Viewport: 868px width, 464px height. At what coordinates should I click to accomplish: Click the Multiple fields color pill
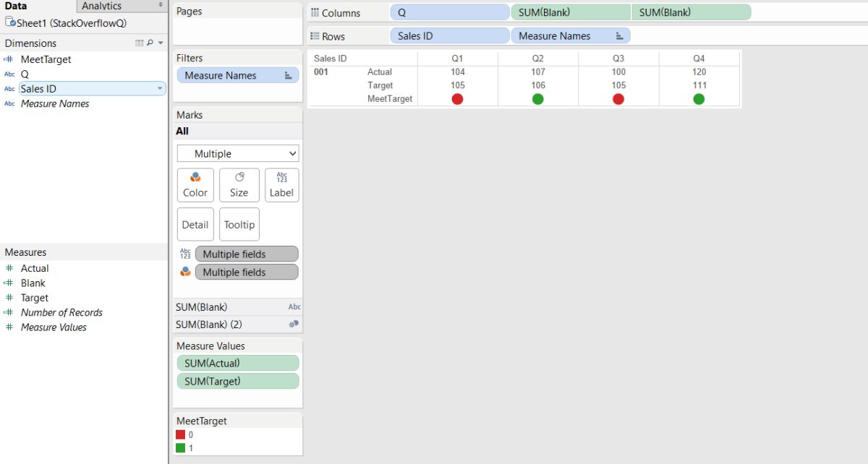[247, 272]
